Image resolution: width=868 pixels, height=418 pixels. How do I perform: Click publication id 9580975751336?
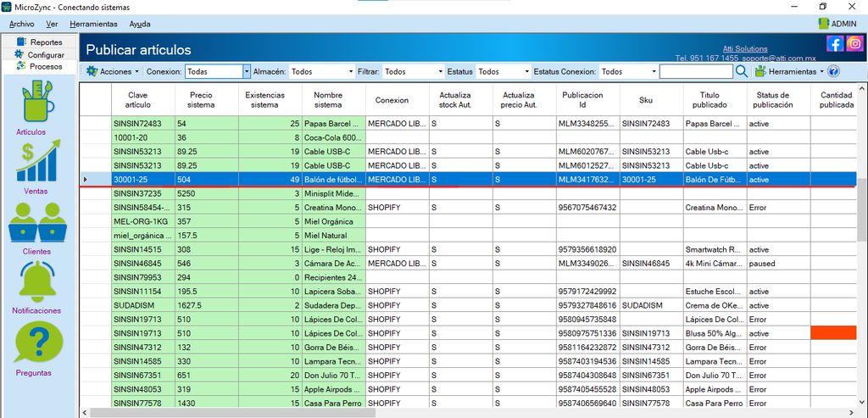tap(588, 333)
